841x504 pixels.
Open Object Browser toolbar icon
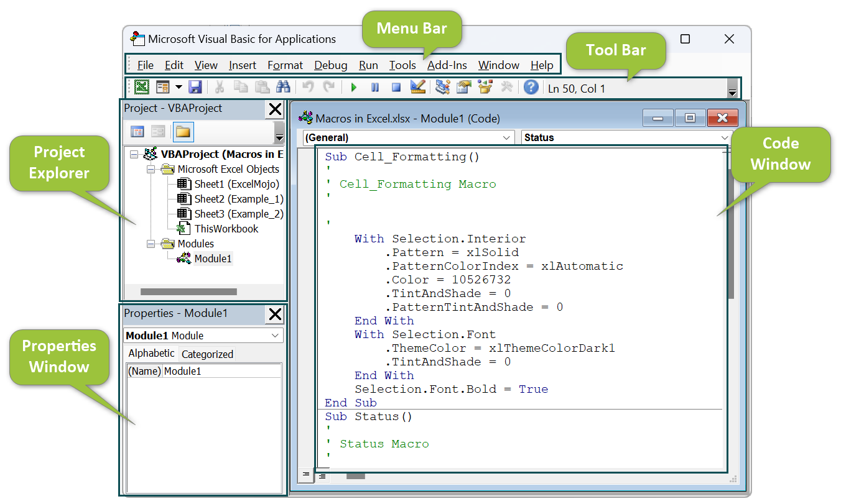[x=485, y=88]
